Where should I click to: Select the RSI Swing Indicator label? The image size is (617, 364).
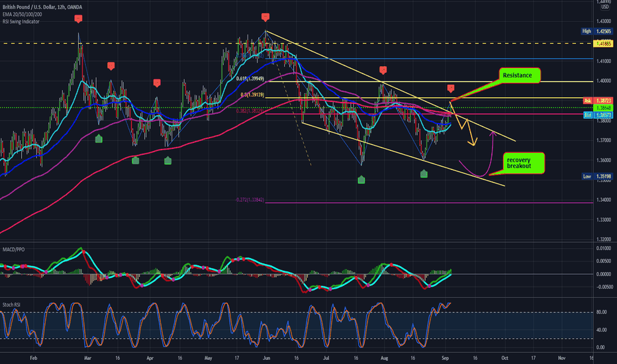pos(21,22)
